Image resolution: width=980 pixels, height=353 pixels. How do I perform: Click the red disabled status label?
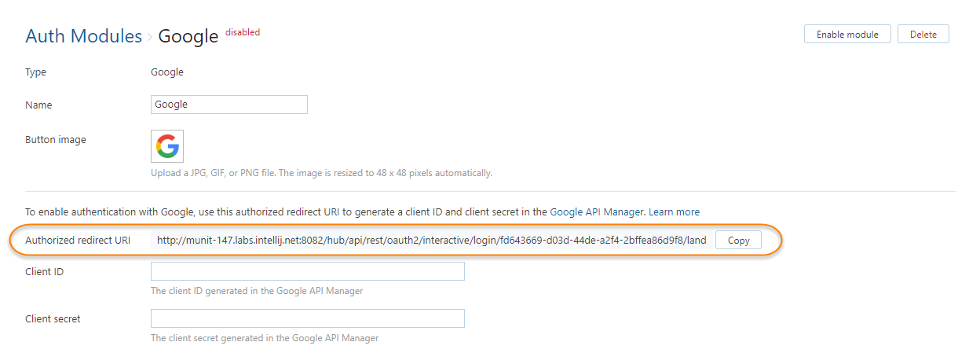point(243,32)
